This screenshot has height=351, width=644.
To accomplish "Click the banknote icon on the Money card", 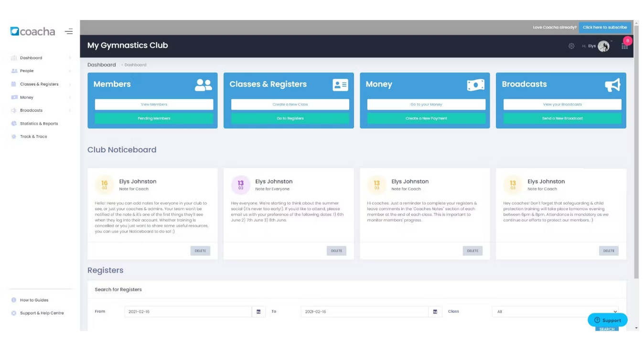I will click(x=476, y=85).
